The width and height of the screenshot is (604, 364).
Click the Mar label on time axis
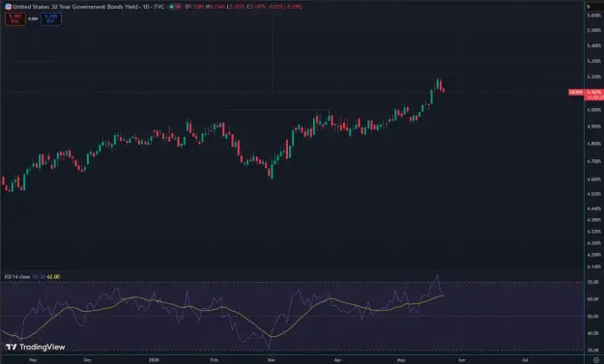(x=272, y=360)
